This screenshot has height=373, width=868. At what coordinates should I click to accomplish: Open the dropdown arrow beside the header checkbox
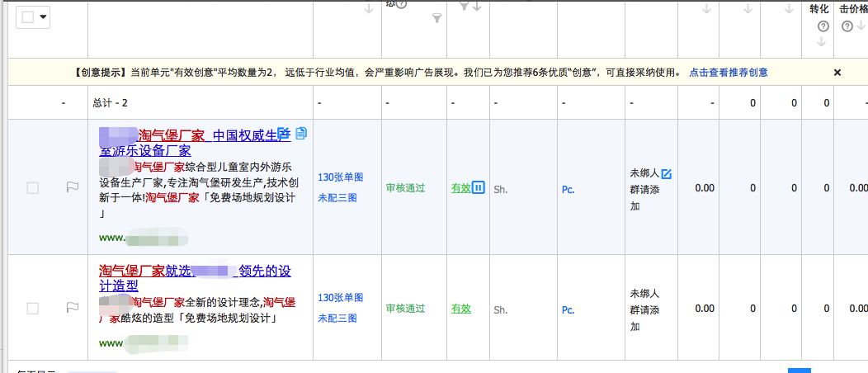43,17
